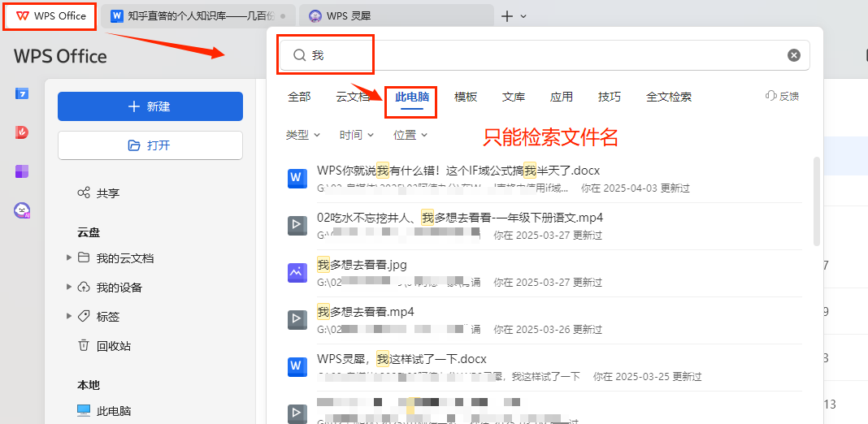Expand the 我的云文档 tree arrow
The width and height of the screenshot is (868, 424).
coord(69,257)
